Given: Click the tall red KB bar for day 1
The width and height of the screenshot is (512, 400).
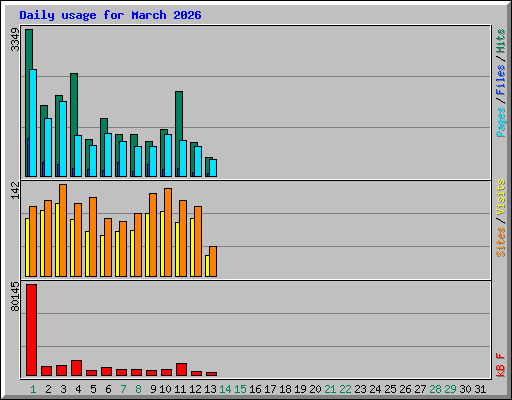Looking at the screenshot, I should click(31, 330).
